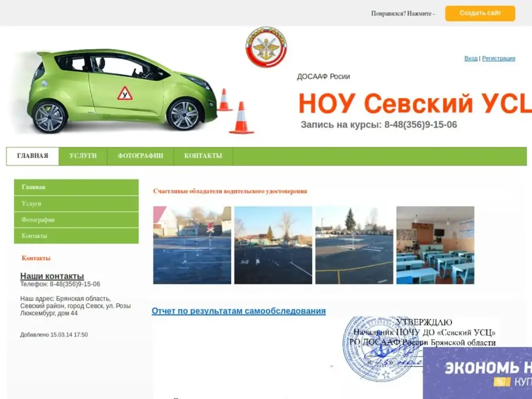Open the УСЛУГИ navigation tab
532x399 pixels.
pyautogui.click(x=83, y=156)
